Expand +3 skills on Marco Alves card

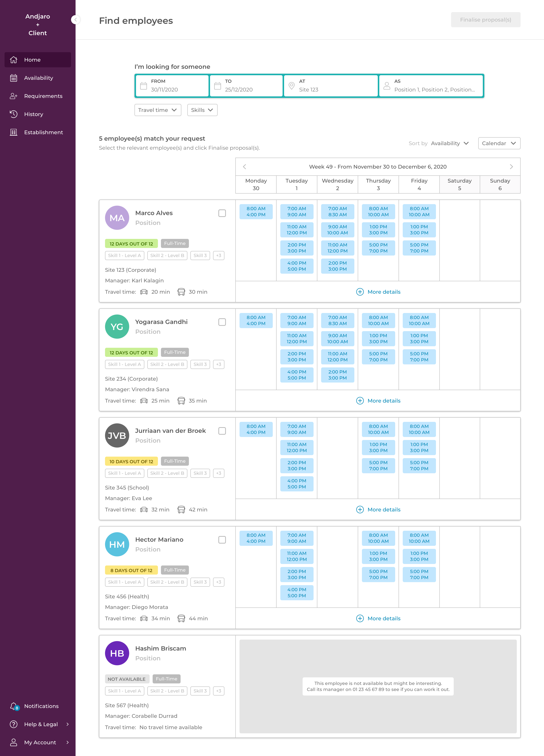point(219,256)
